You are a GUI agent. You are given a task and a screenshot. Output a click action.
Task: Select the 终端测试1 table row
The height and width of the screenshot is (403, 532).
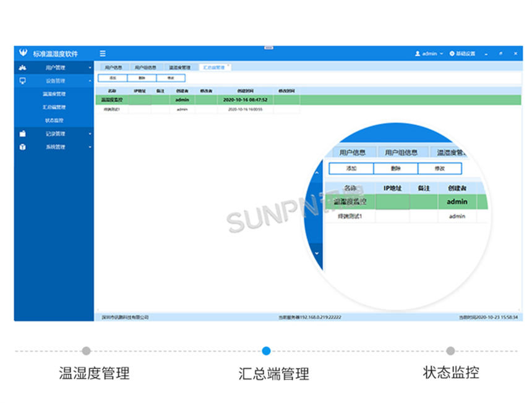pyautogui.click(x=155, y=110)
